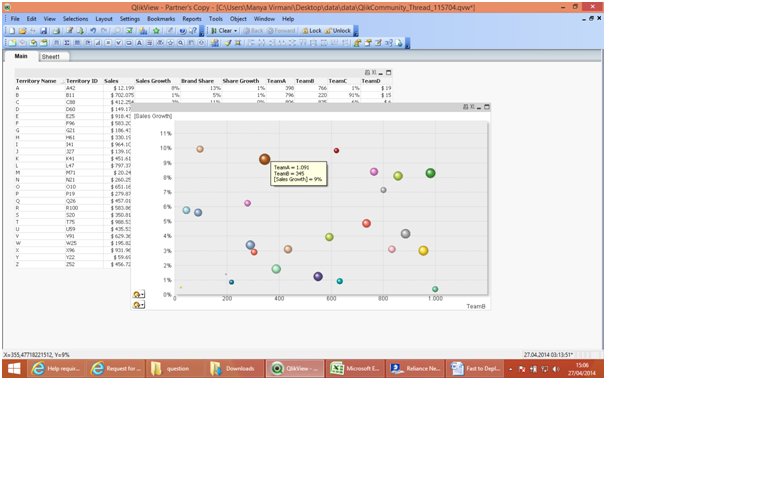768x480 pixels.
Task: Click the Print icon
Action: point(56,30)
